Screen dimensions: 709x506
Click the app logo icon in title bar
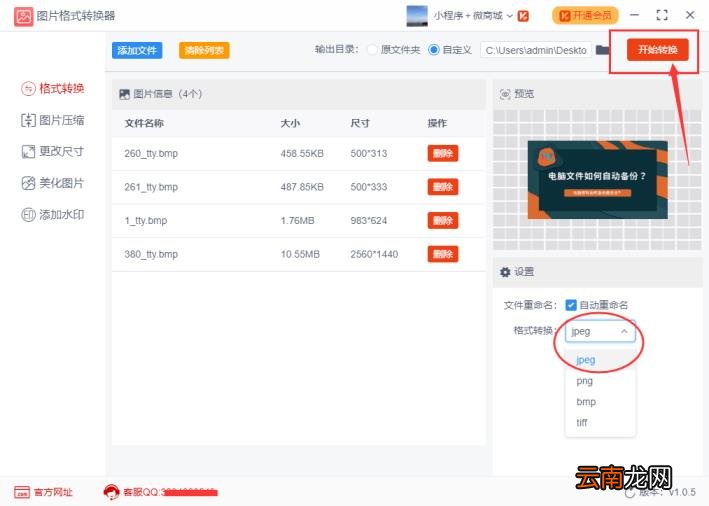24,17
